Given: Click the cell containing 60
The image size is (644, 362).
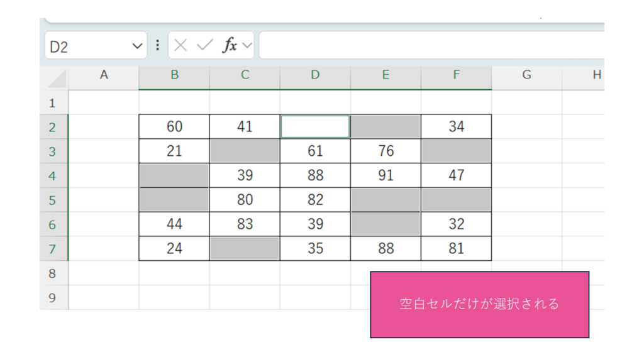Looking at the screenshot, I should coord(174,127).
